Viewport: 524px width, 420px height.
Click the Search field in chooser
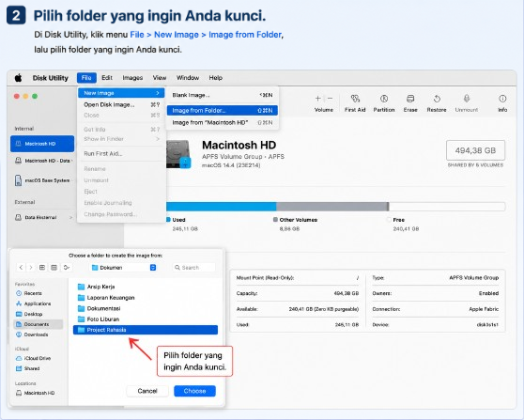(193, 268)
